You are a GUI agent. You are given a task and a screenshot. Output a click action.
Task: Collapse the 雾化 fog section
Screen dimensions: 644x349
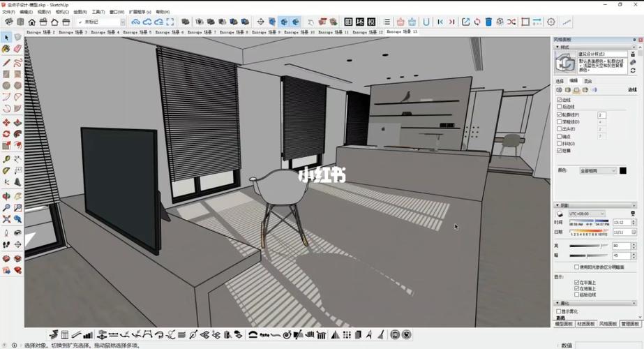click(557, 303)
